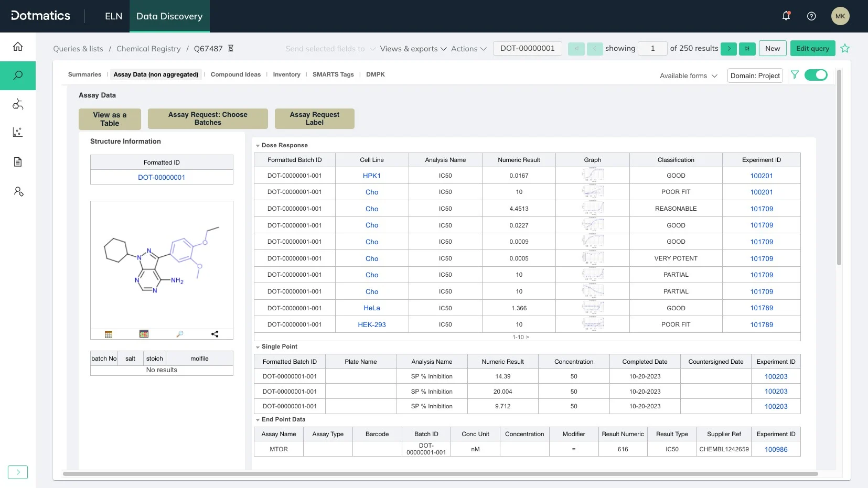868x488 pixels.
Task: Open the notification bell icon
Action: 786,16
